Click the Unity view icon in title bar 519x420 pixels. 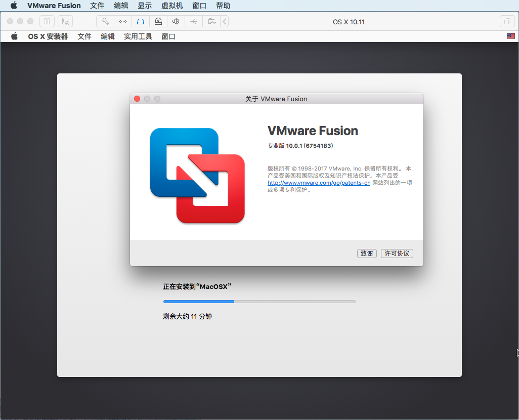(x=507, y=22)
